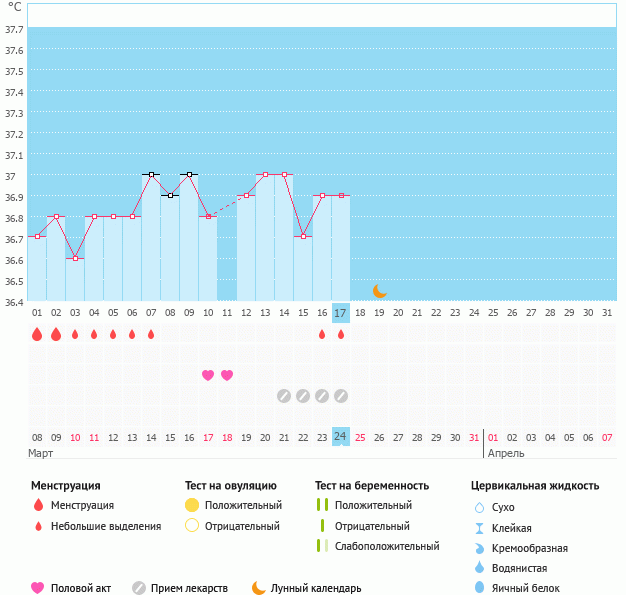Click the pink heart on cycle day 11
Viewport: 626px width, 595px height.
coord(227,375)
